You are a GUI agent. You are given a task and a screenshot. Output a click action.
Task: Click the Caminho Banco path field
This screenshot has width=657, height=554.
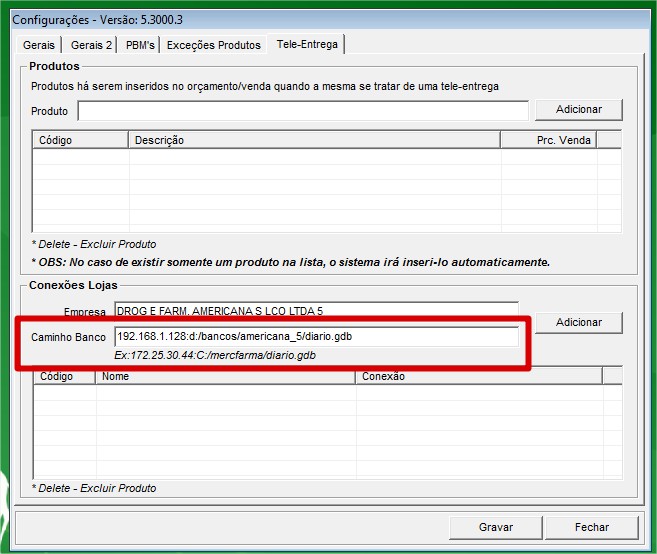(316, 337)
